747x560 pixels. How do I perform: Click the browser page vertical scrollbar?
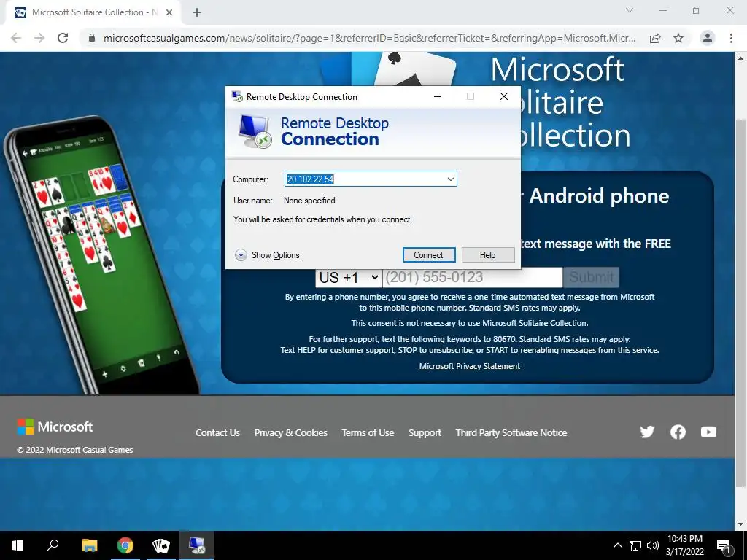[x=740, y=303]
